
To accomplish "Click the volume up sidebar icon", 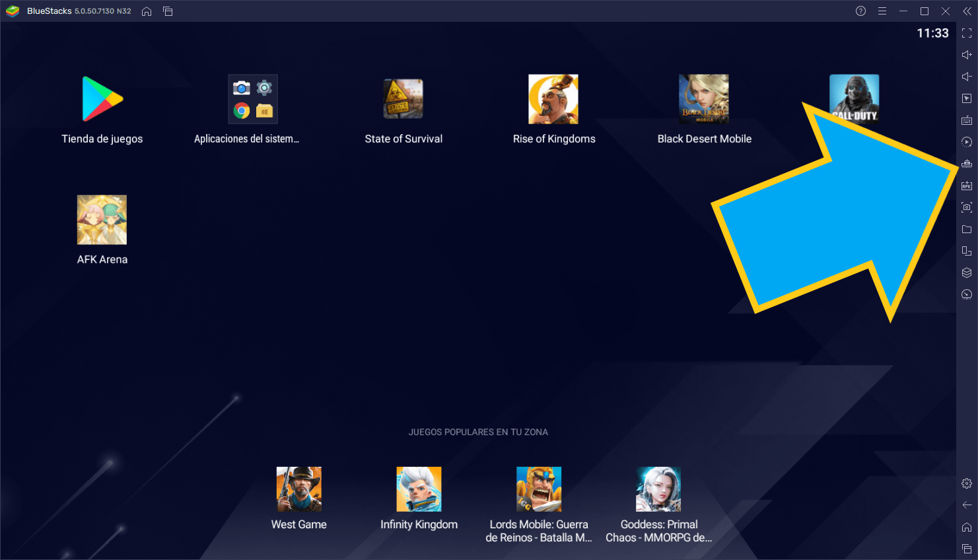I will coord(967,55).
